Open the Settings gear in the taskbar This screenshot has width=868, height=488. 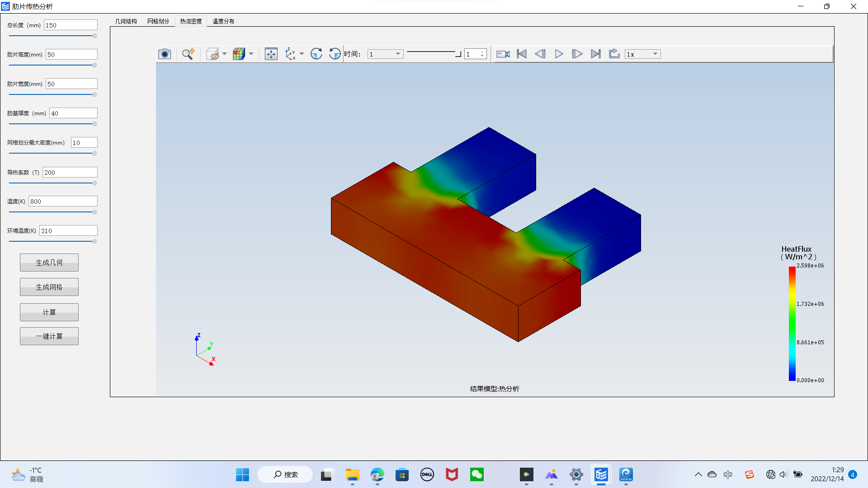tap(576, 474)
